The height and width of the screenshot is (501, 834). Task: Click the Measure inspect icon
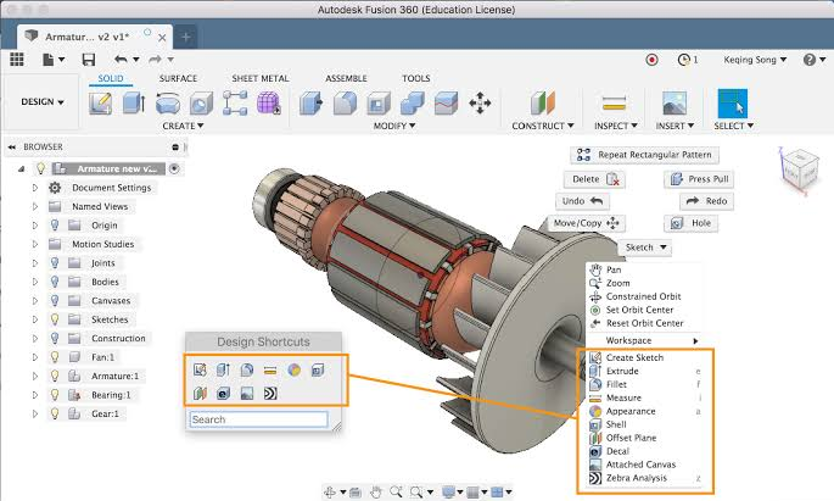coord(614,103)
